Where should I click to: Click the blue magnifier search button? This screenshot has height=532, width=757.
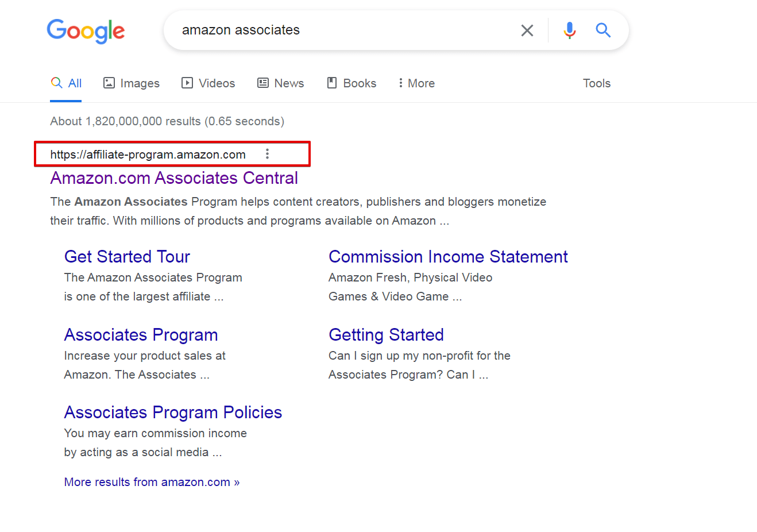pyautogui.click(x=603, y=30)
